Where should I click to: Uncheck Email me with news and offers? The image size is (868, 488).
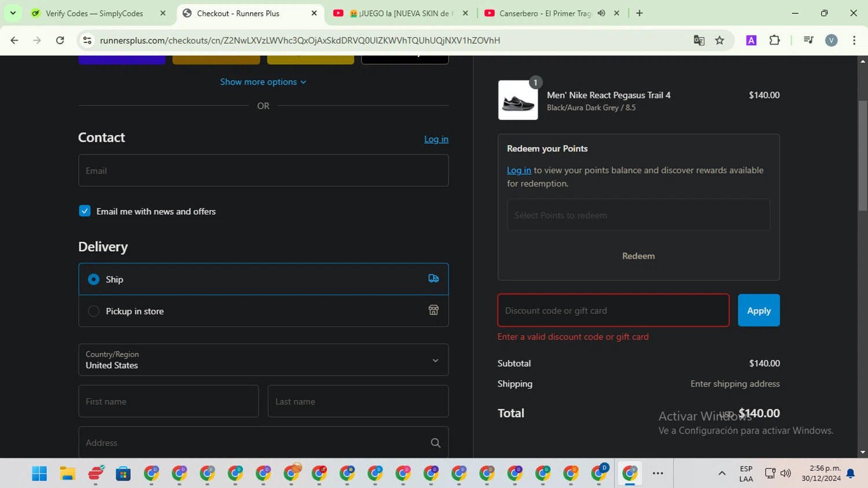pyautogui.click(x=84, y=211)
